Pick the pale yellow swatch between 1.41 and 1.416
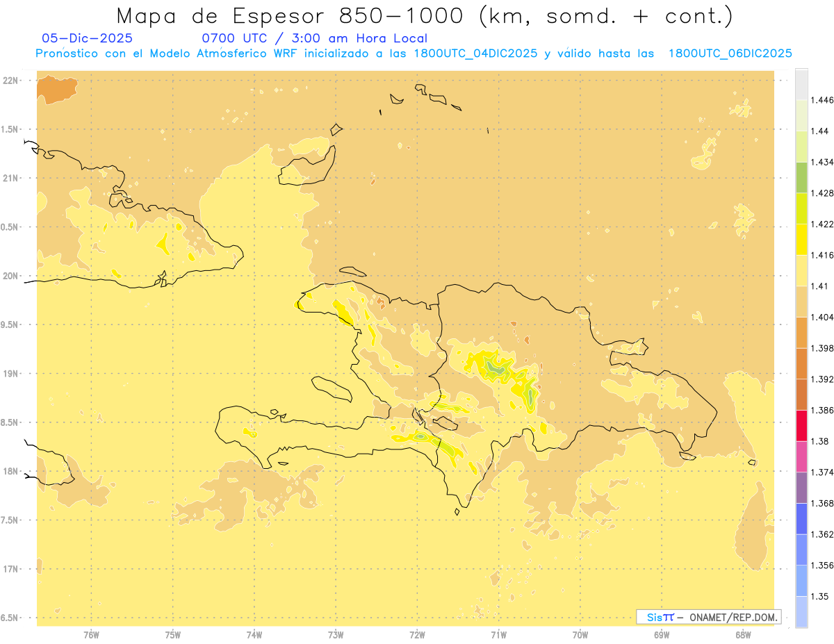 click(801, 271)
